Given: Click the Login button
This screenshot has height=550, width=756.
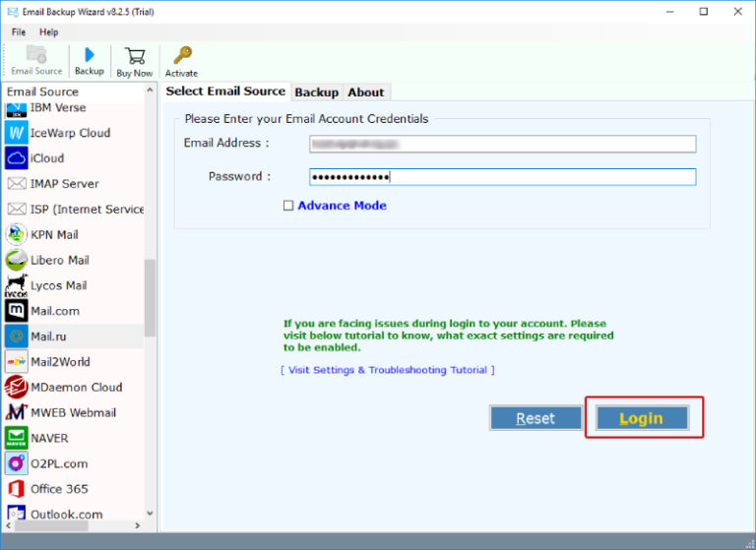Looking at the screenshot, I should coord(642,418).
